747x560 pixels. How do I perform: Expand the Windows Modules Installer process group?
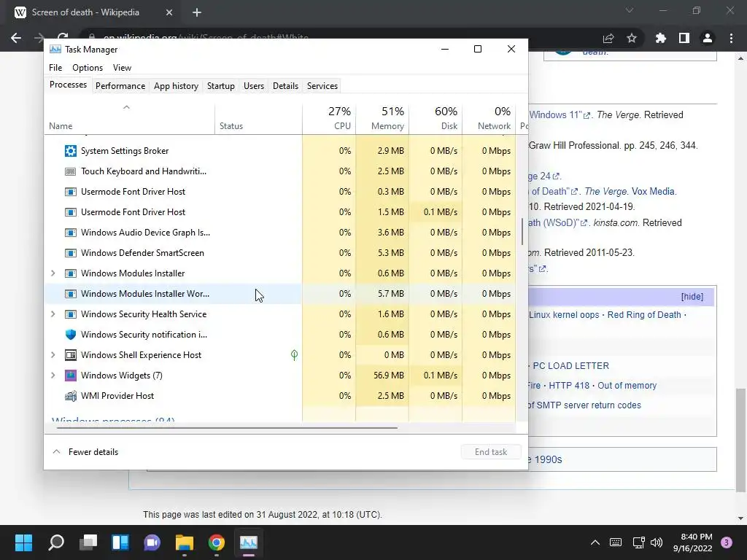[x=53, y=273]
